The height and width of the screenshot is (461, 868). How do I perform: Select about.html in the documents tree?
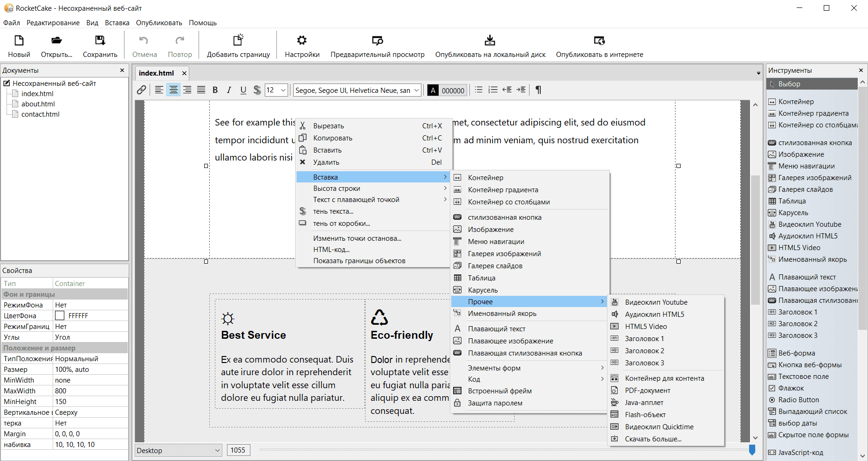pyautogui.click(x=38, y=104)
